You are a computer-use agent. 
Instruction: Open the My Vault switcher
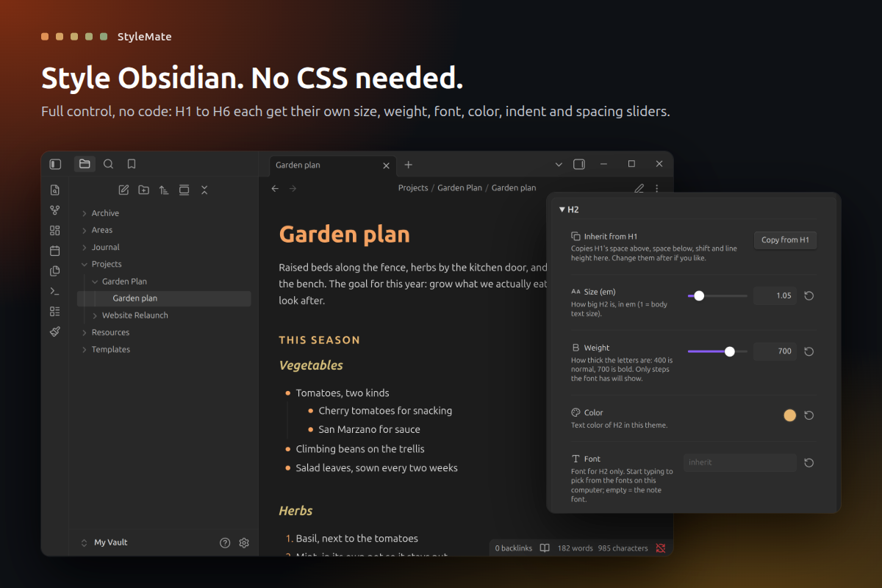tap(104, 542)
